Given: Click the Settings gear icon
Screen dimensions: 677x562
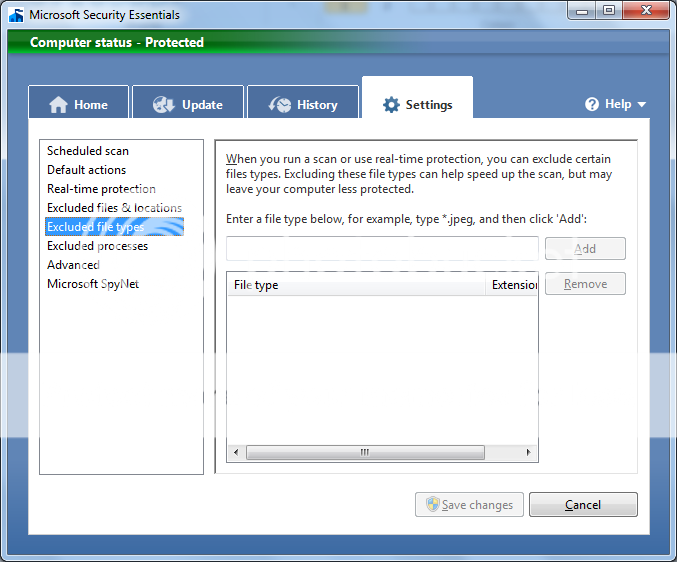Looking at the screenshot, I should [391, 104].
